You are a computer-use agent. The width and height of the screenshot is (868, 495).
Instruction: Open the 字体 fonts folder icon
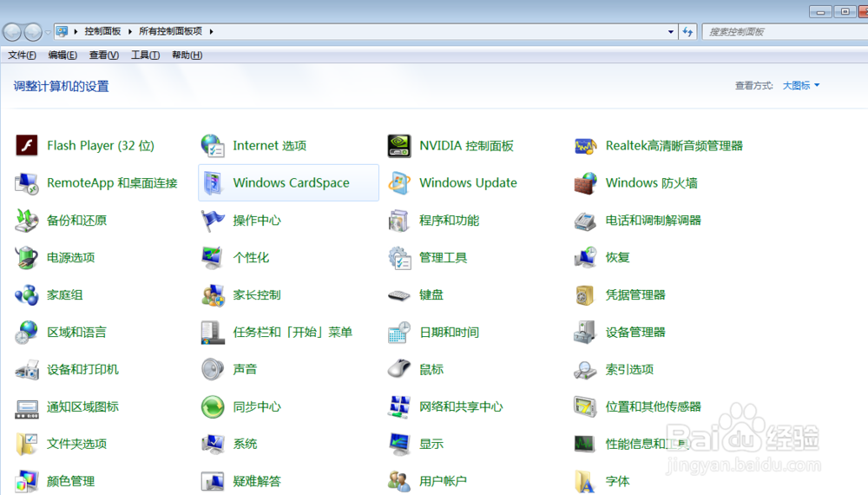[x=585, y=481]
